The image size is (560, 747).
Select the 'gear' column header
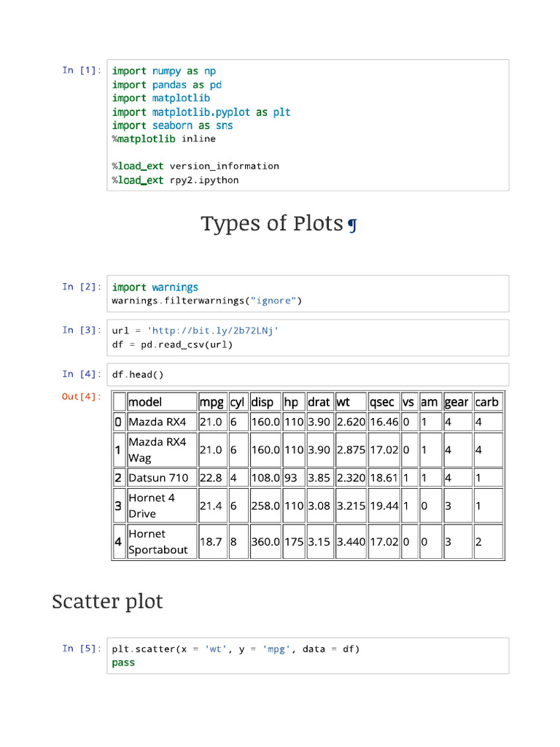click(x=456, y=402)
